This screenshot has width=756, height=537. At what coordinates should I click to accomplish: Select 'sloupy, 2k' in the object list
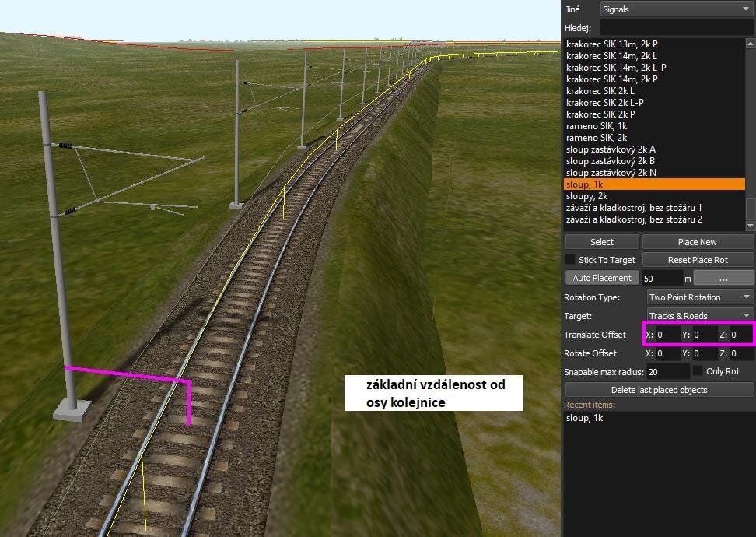(x=586, y=196)
